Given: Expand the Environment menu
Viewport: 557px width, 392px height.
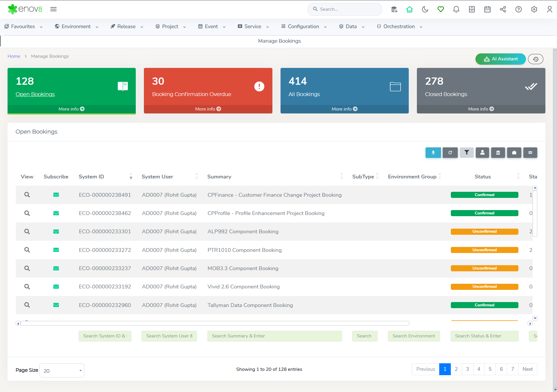Looking at the screenshot, I should [77, 26].
